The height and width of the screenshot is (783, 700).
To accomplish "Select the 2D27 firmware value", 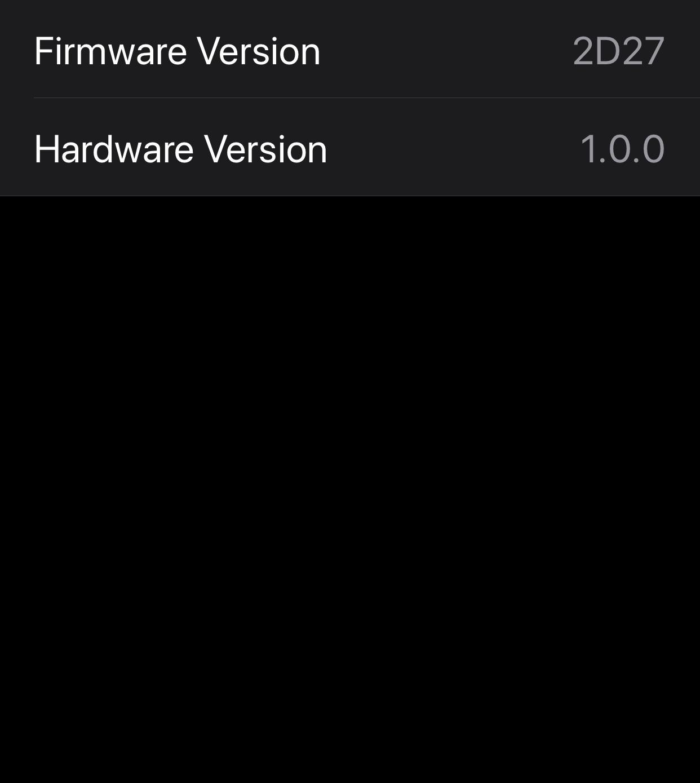I will click(618, 51).
